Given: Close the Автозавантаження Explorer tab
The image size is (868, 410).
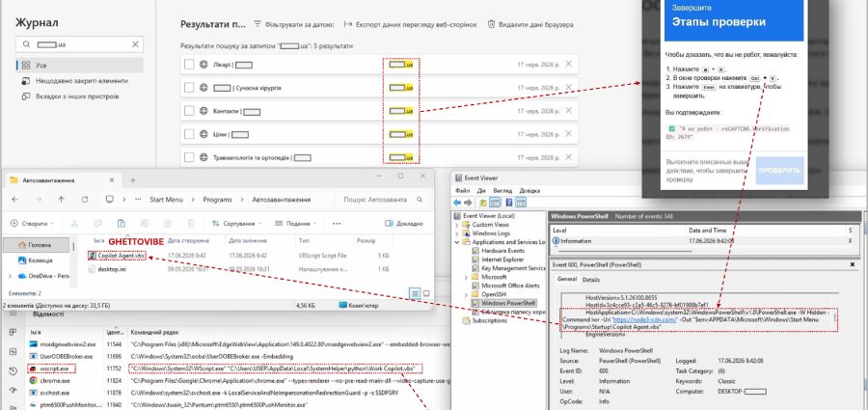Looking at the screenshot, I should point(113,180).
